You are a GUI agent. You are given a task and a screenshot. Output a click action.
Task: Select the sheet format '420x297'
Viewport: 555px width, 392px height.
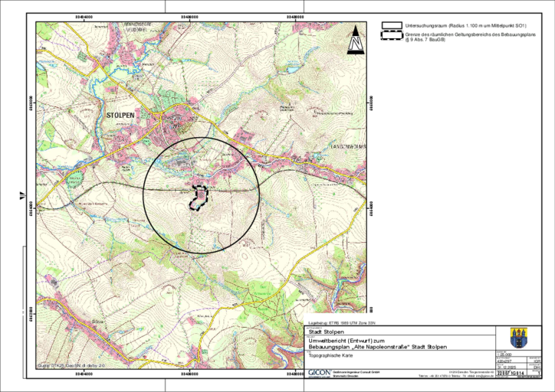[504, 361]
